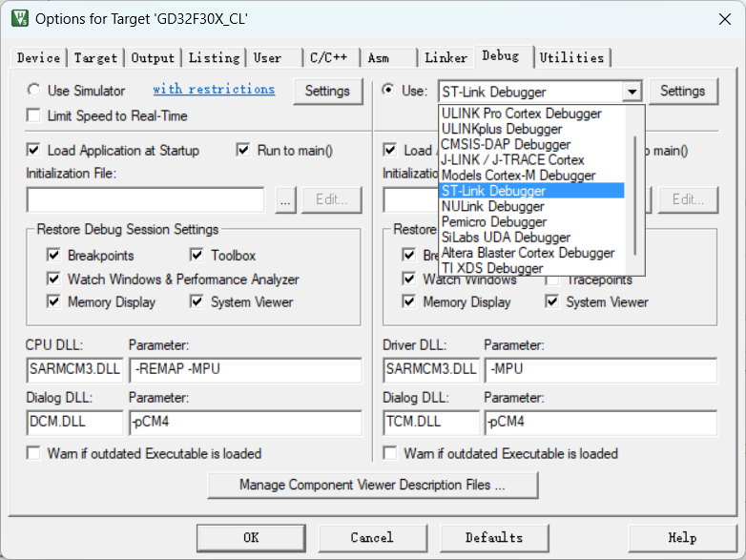
Task: Confirm with the OK button
Action: click(251, 538)
